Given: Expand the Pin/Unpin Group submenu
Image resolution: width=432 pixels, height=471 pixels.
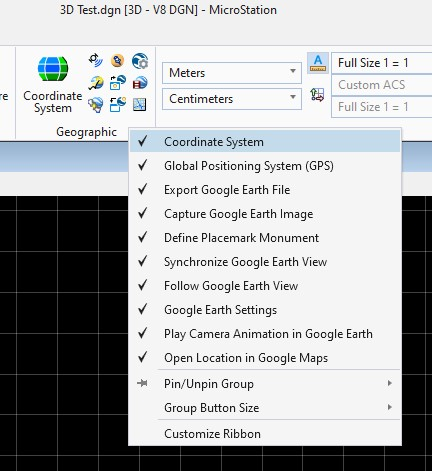Looking at the screenshot, I should click(265, 384).
